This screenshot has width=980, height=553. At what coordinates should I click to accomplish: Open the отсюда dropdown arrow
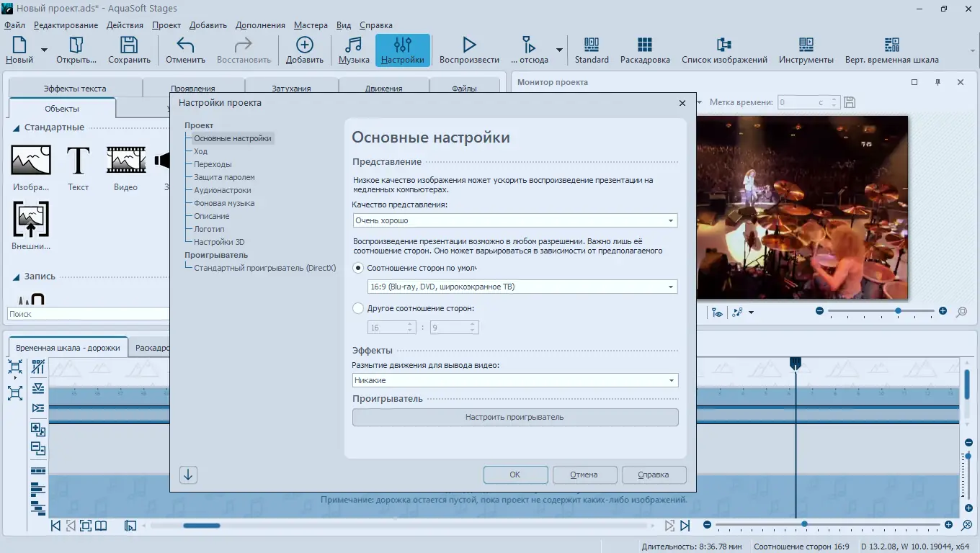coord(558,50)
